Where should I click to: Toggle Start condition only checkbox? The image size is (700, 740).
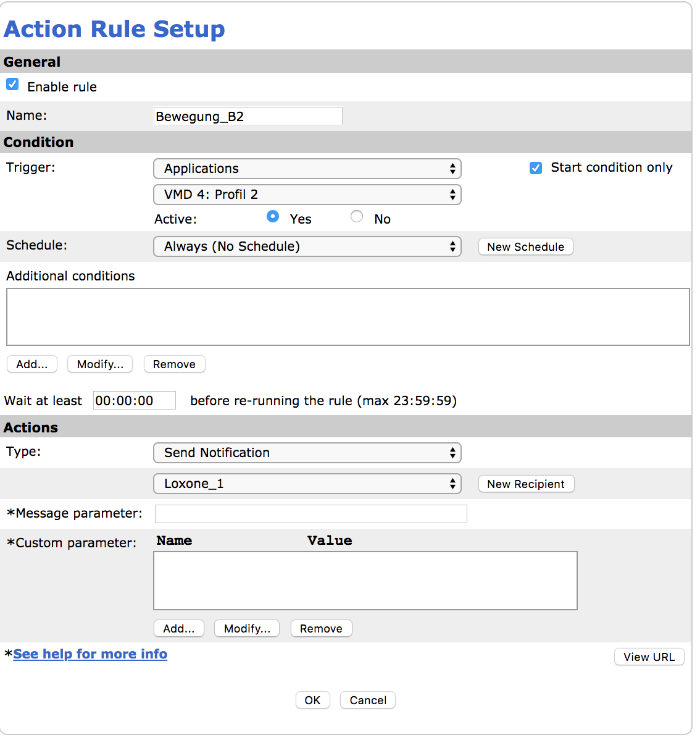(x=536, y=168)
